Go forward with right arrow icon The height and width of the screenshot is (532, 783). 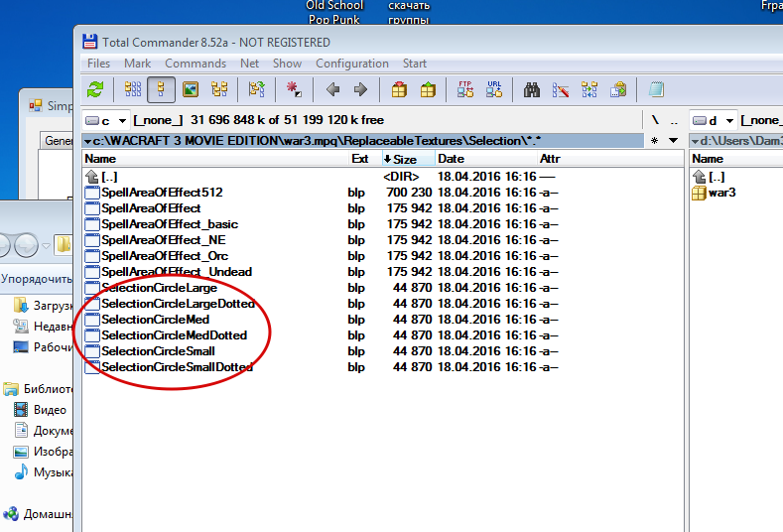click(360, 90)
